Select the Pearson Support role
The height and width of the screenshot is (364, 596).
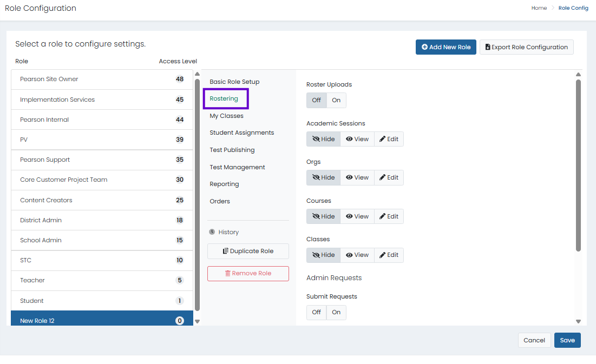[102, 160]
